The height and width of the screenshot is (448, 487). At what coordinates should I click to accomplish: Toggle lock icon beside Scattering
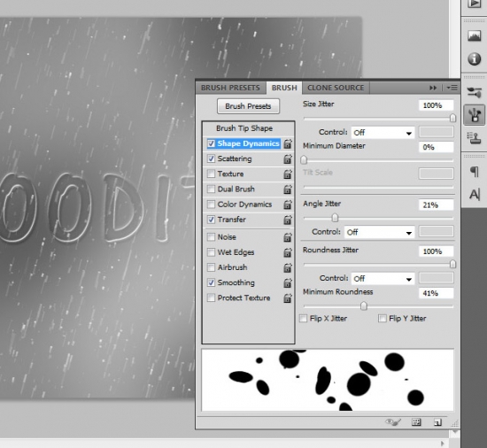(x=288, y=159)
